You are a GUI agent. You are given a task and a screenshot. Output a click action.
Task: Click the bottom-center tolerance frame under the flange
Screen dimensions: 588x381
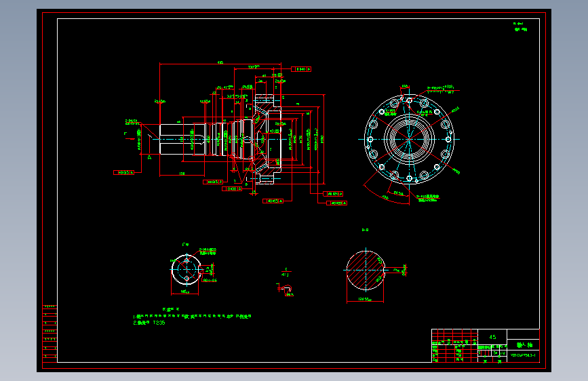pos(273,201)
